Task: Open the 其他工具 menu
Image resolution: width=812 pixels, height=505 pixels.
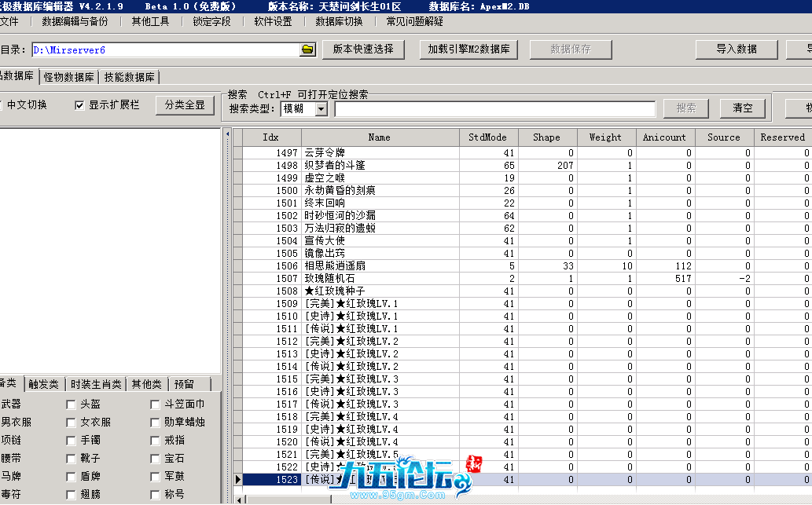Action: [x=150, y=21]
